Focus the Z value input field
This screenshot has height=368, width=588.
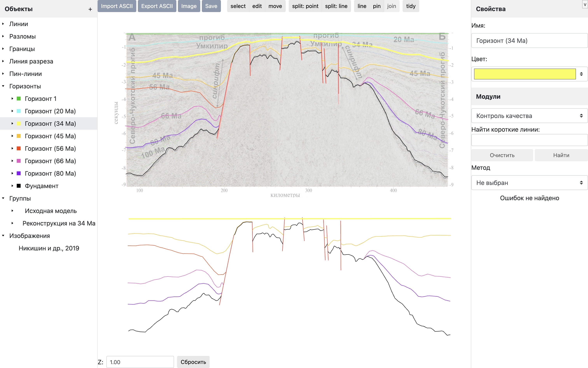point(140,362)
